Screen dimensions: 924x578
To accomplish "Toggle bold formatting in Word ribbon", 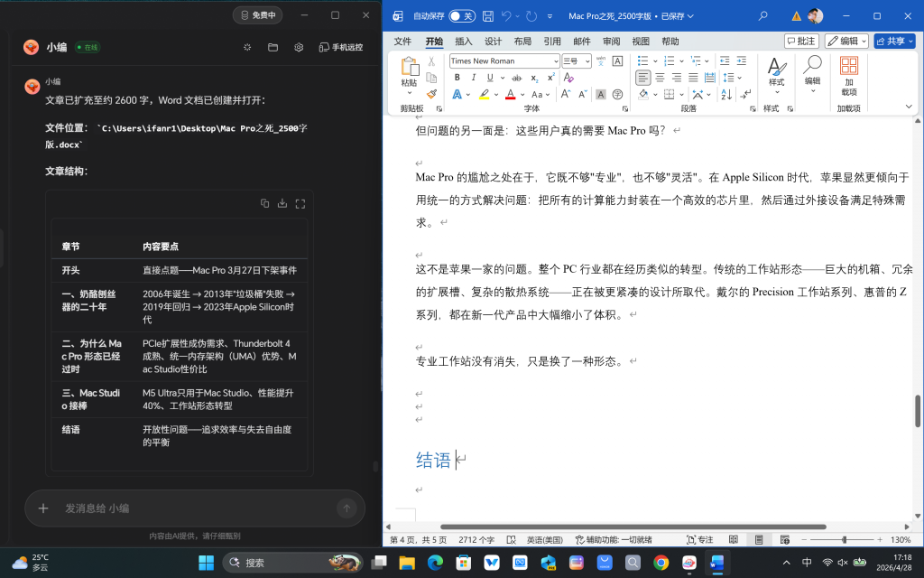I will click(457, 78).
